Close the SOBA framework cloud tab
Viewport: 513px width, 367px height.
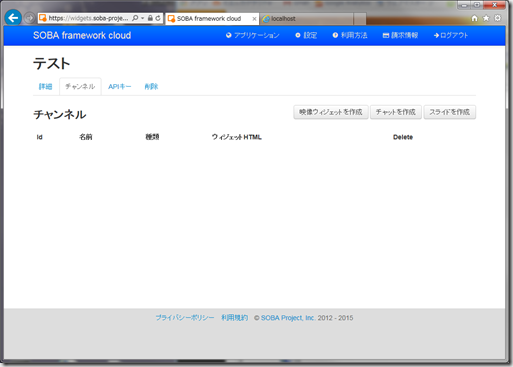click(254, 19)
